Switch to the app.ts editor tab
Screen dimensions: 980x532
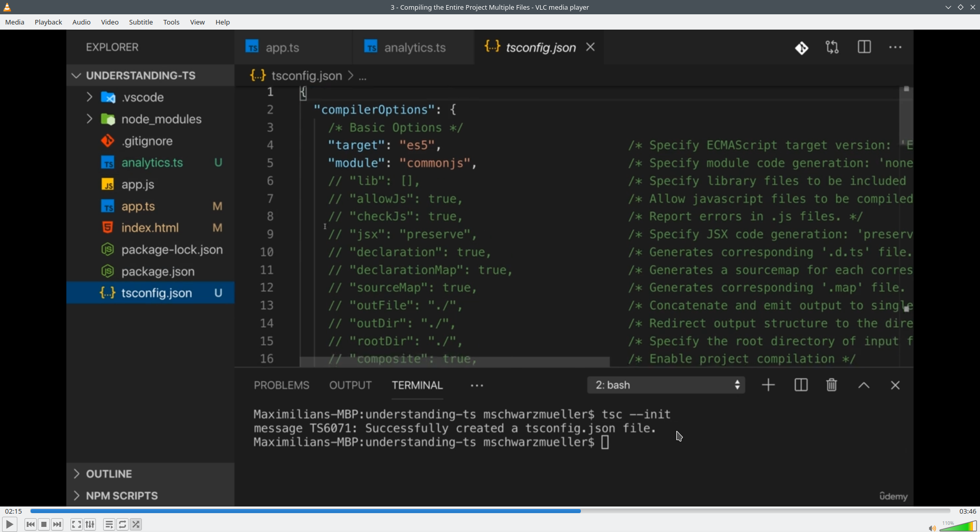[293, 47]
